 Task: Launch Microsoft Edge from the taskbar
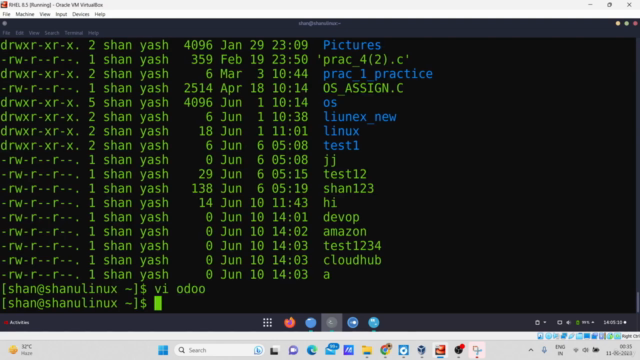312,350
